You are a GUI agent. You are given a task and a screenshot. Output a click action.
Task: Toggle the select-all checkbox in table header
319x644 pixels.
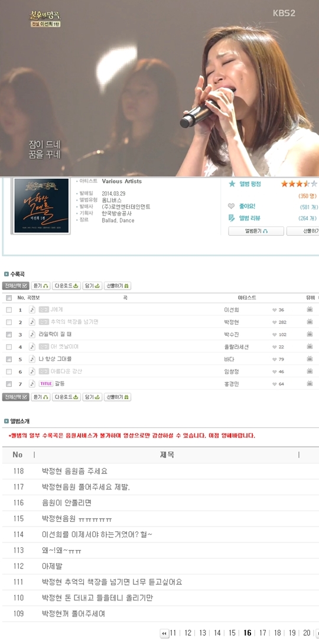click(9, 298)
